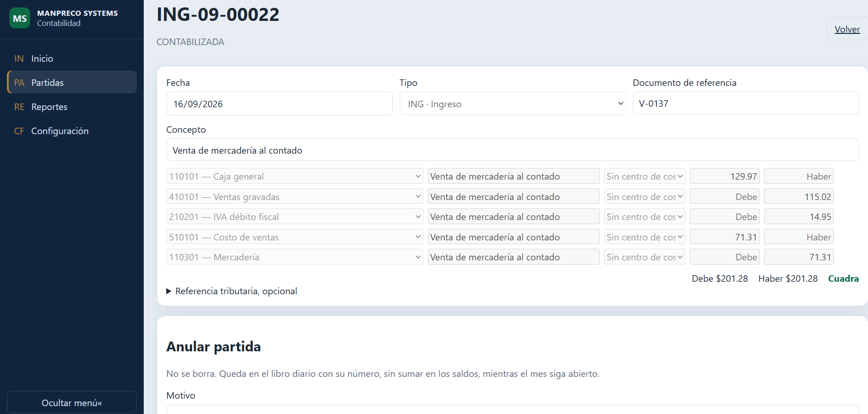Image resolution: width=868 pixels, height=414 pixels.
Task: Click the Debe $201.28 total
Action: (x=720, y=278)
